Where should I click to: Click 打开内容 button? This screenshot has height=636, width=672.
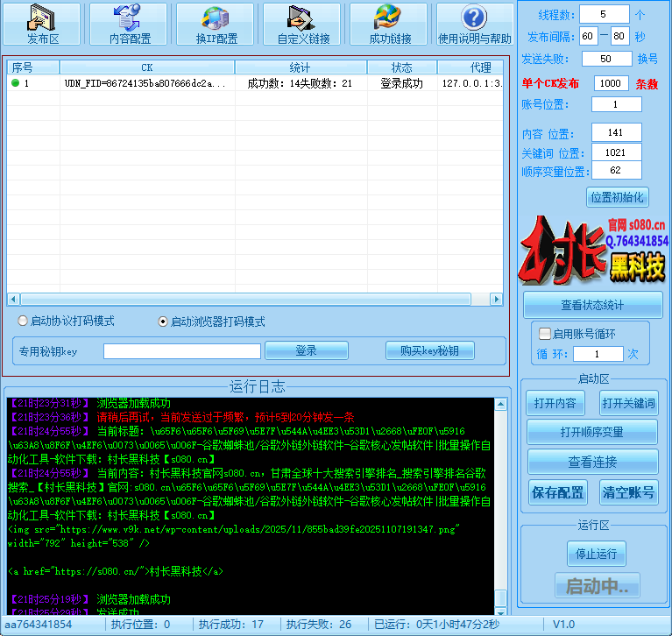[x=555, y=403]
